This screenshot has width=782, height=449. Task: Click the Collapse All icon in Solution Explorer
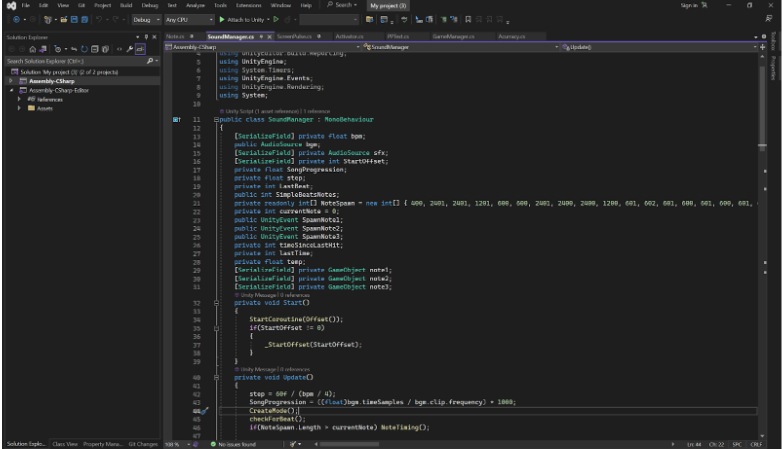click(95, 49)
